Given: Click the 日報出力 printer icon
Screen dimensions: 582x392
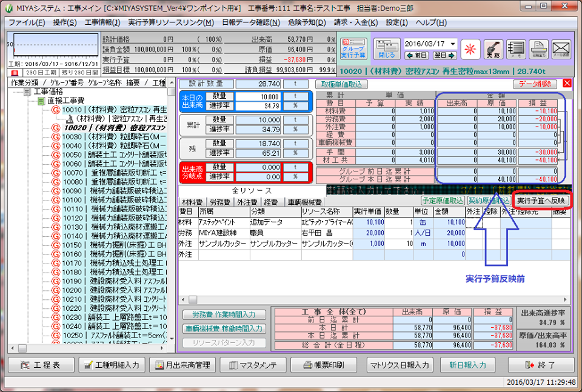Looking at the screenshot, I should [538, 49].
